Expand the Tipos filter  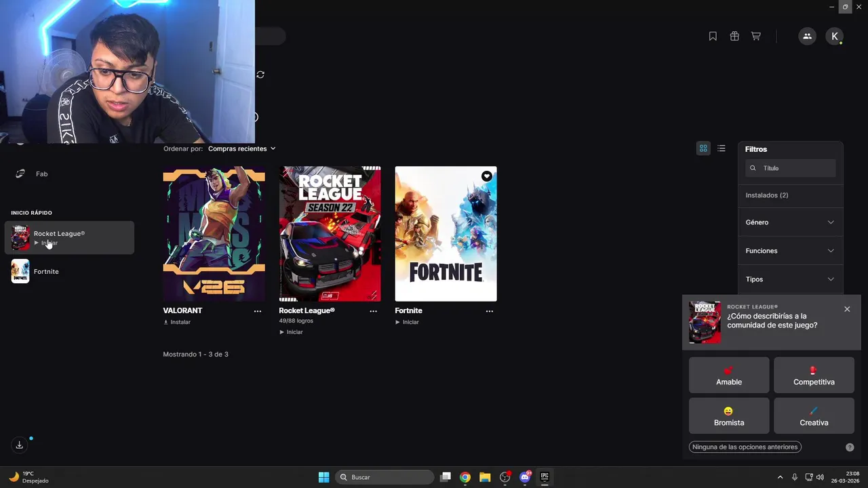point(790,279)
